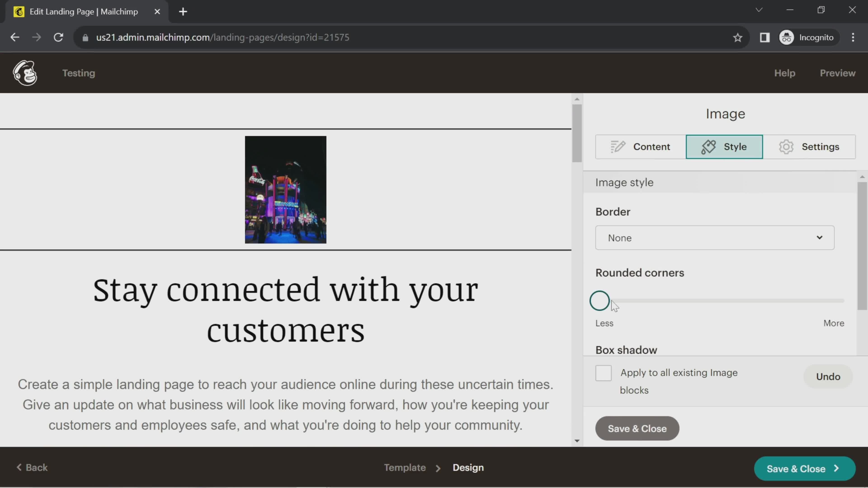Click the Help icon in top navigation
The width and height of the screenshot is (868, 488).
pos(785,73)
